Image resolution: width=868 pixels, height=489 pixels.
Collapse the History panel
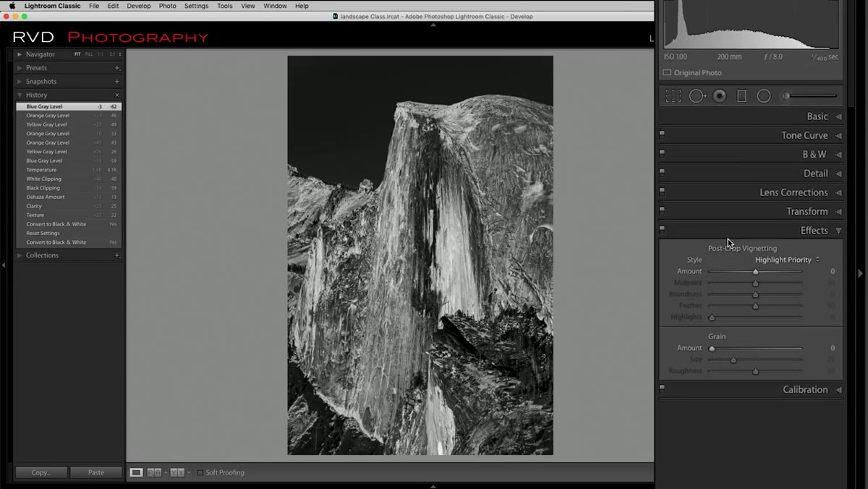click(x=20, y=95)
